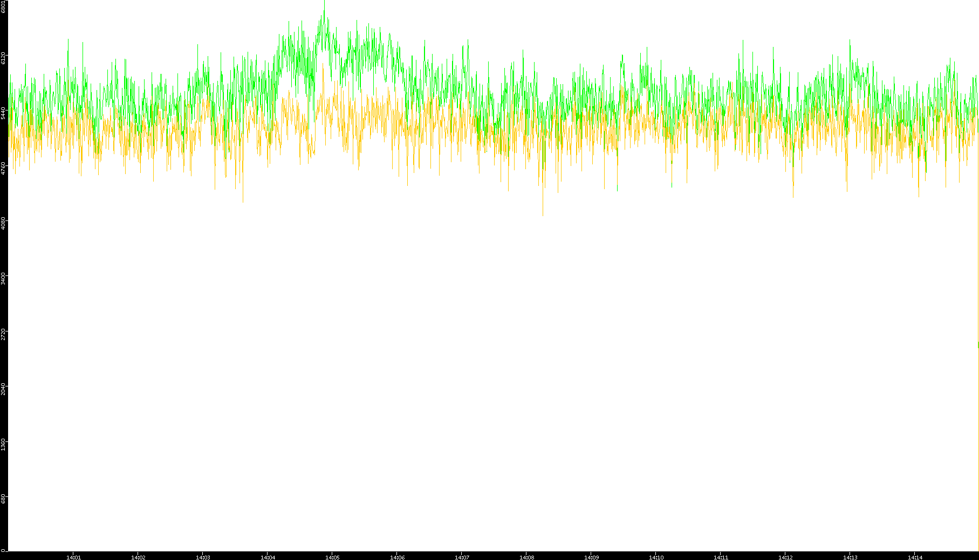This screenshot has width=979, height=560.
Task: Select the 14:10 time marker
Action: point(656,557)
